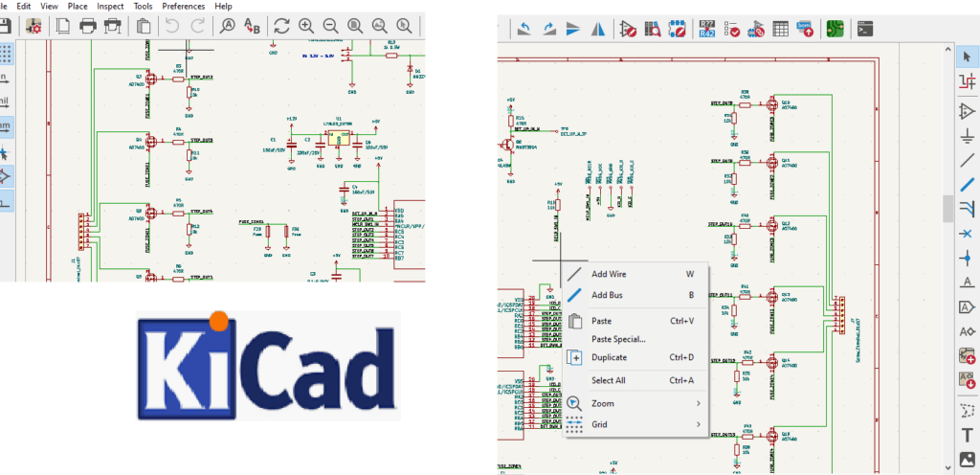Toggle grid display dots button
This screenshot has height=475, width=980.
point(7,54)
